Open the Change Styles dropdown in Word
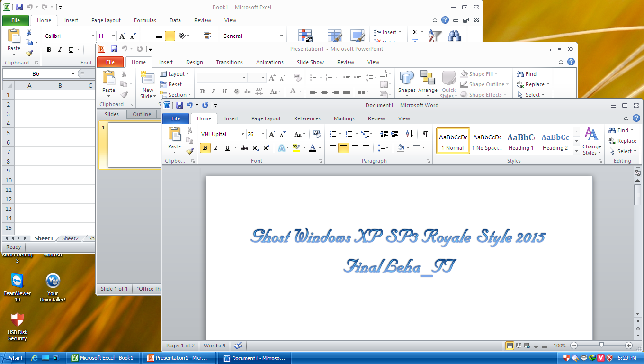Image resolution: width=644 pixels, height=364 pixels. coord(592,141)
